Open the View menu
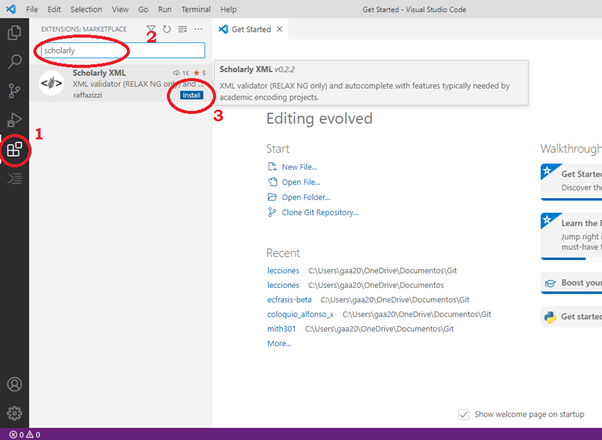Screen dimensions: 602x440 tap(120, 9)
